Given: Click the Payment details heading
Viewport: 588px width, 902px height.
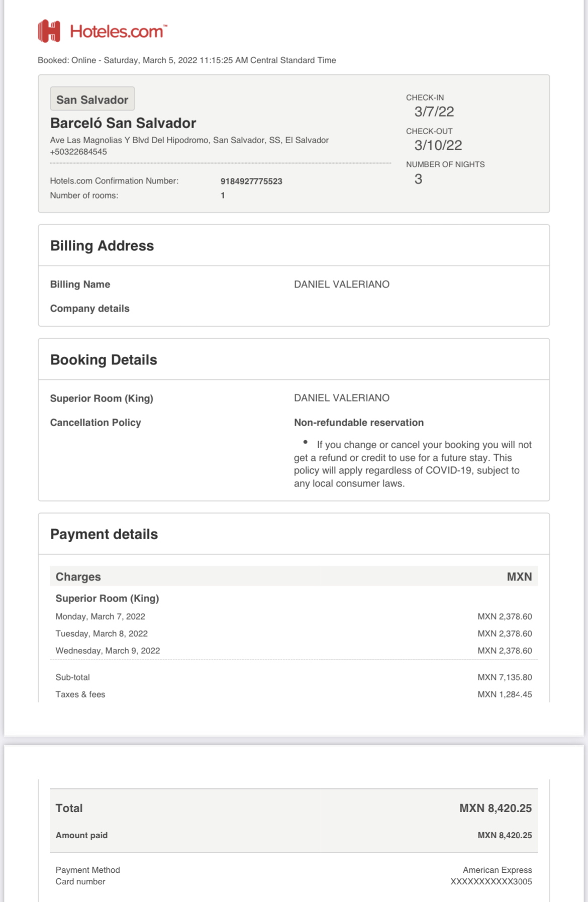Looking at the screenshot, I should (104, 534).
